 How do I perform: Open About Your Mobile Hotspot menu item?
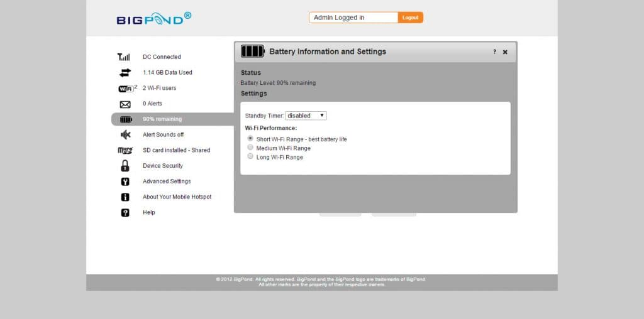[x=177, y=197]
